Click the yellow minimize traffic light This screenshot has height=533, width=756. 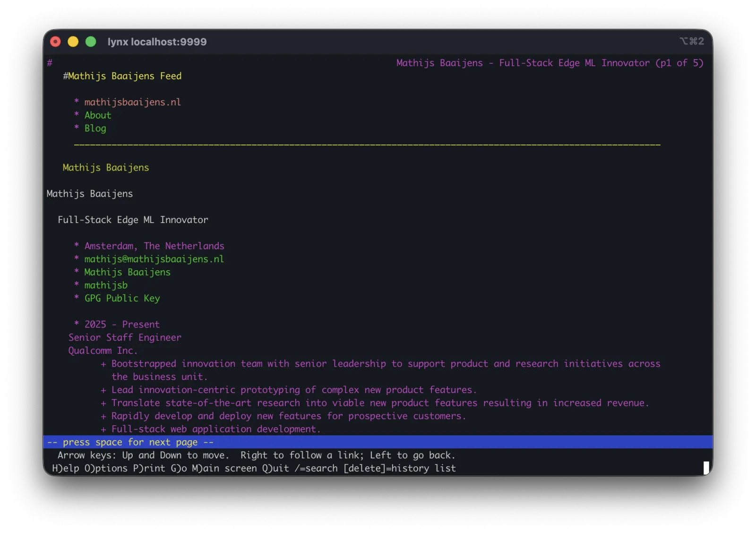pos(73,42)
